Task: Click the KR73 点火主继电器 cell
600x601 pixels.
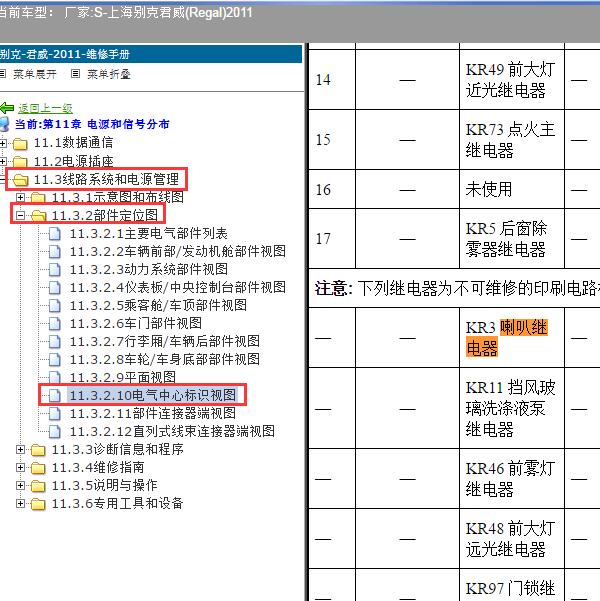Action: tap(512, 140)
